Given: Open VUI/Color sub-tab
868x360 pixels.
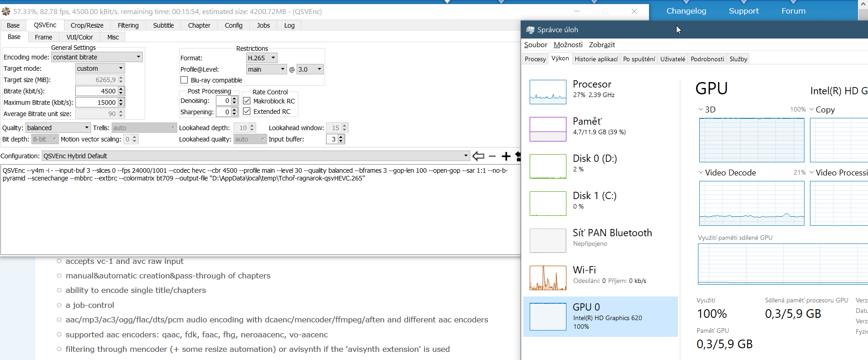Looking at the screenshot, I should pyautogui.click(x=80, y=37).
